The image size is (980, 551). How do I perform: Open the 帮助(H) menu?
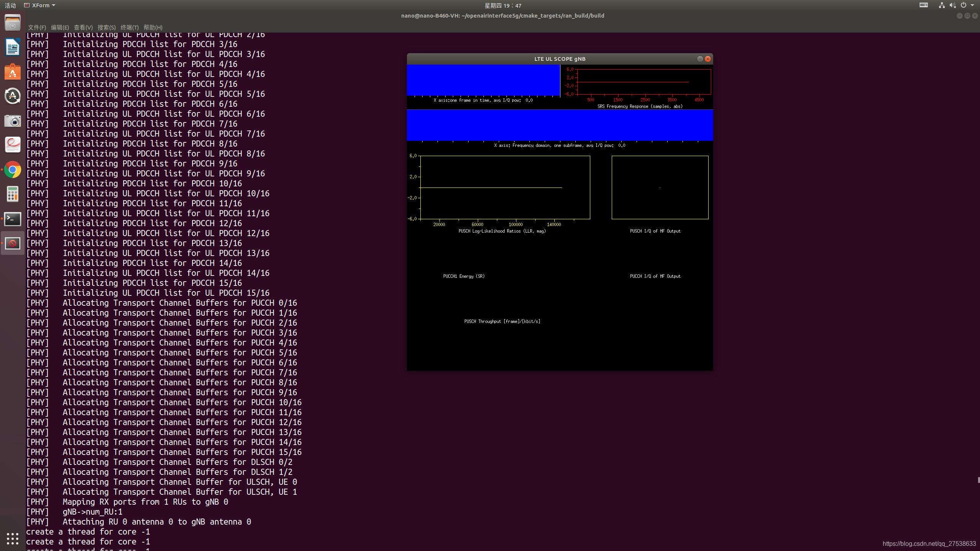(x=153, y=28)
